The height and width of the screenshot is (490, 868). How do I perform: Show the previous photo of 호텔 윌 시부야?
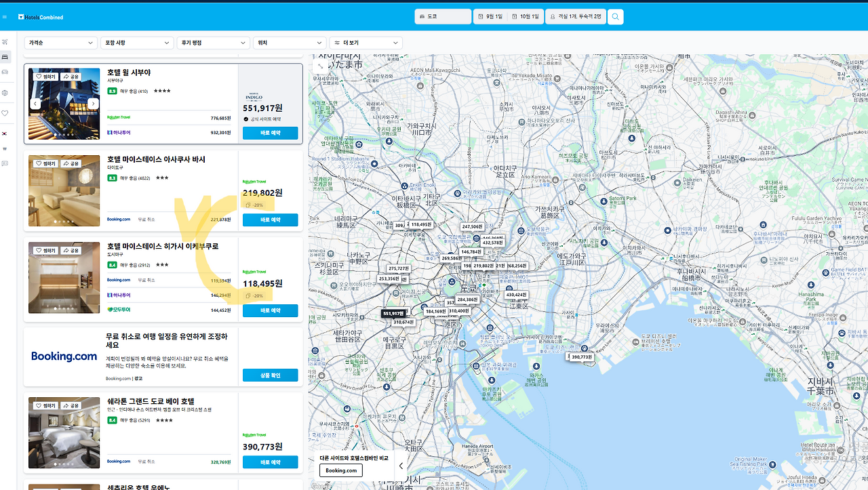[35, 104]
